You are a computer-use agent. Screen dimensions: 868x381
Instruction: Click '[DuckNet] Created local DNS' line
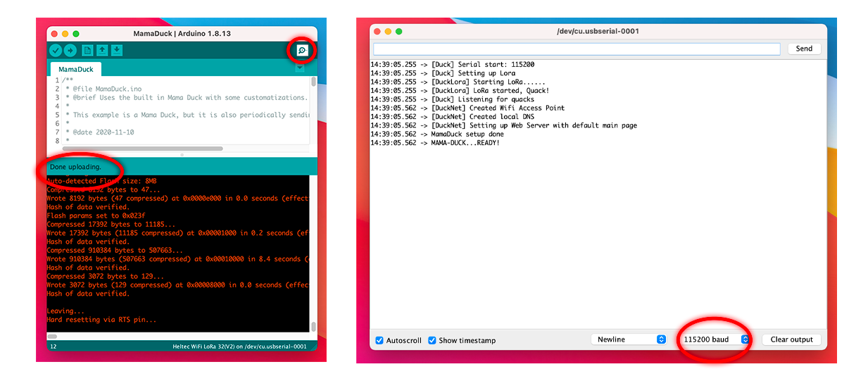(452, 117)
